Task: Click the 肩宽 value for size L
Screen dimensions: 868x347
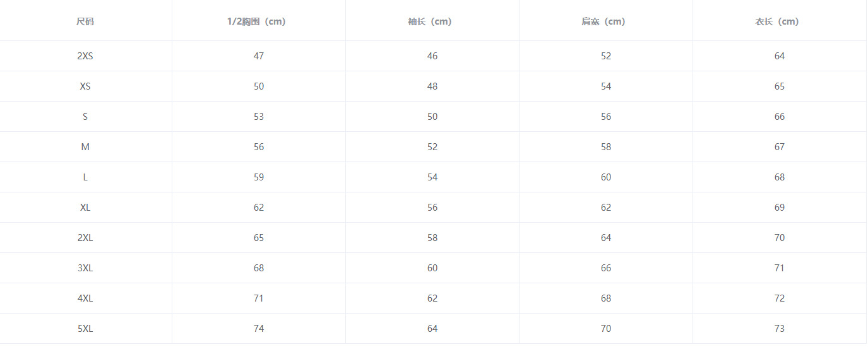Action: [606, 177]
